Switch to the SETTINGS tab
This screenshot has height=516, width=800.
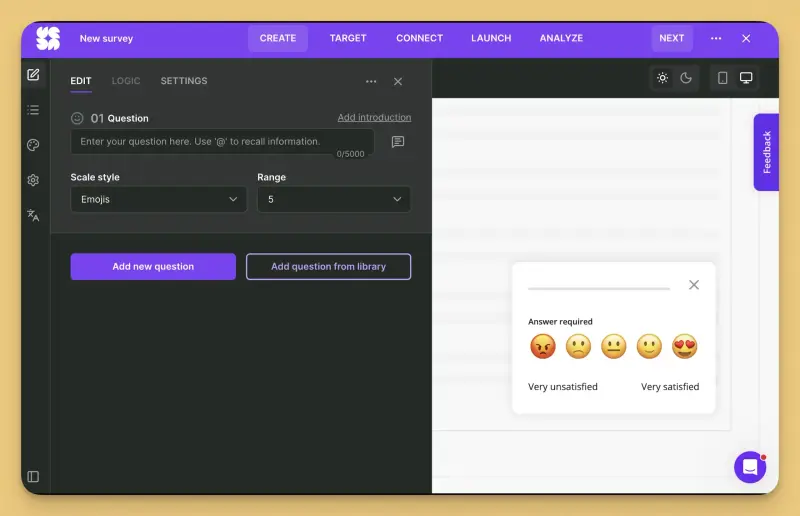184,81
